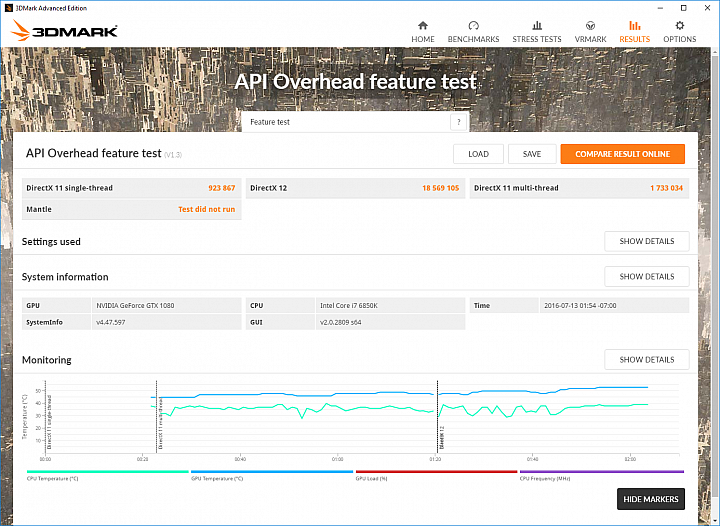Click the SAVE button
720x526 pixels.
[532, 154]
